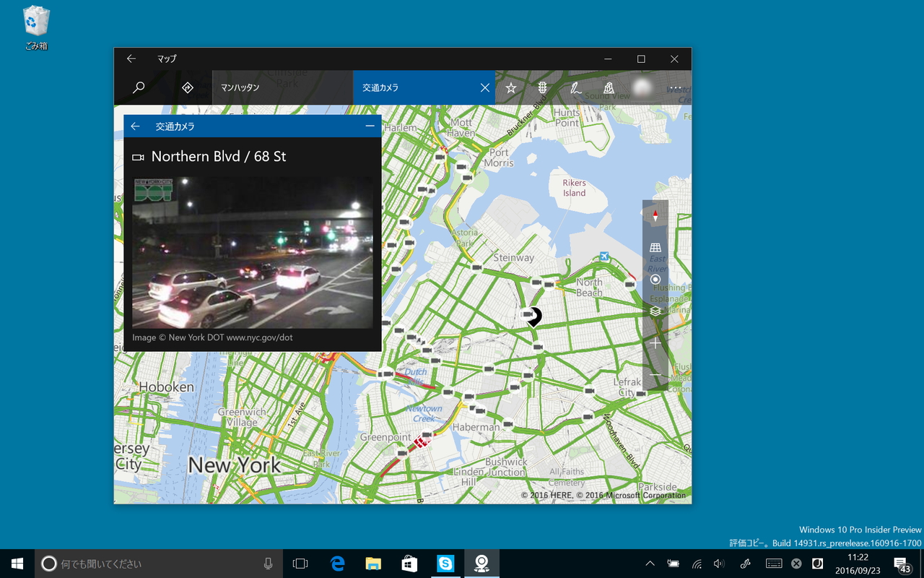Image resolution: width=924 pixels, height=578 pixels.
Task: Click the Newtown Creek water label
Action: 424,413
